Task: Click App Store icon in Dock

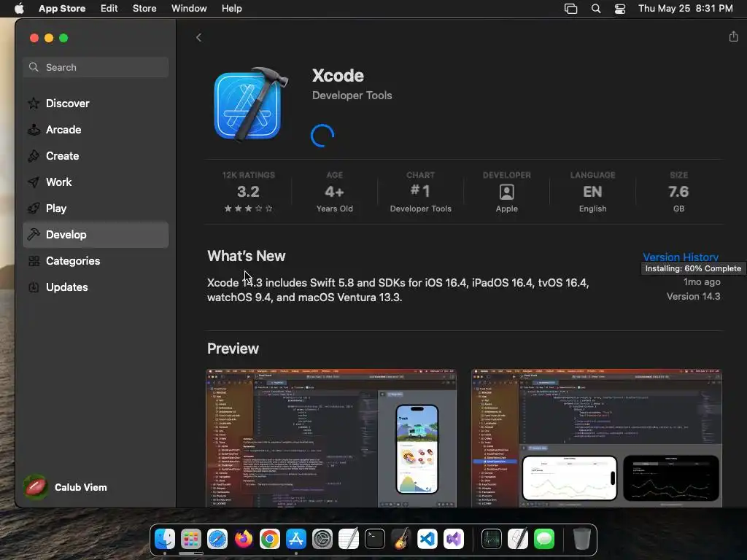Action: click(x=296, y=539)
